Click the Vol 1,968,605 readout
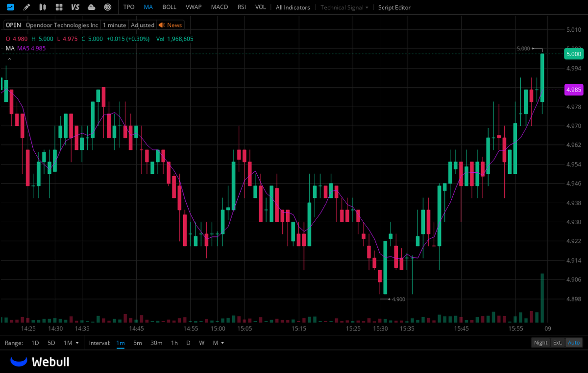 (x=175, y=39)
